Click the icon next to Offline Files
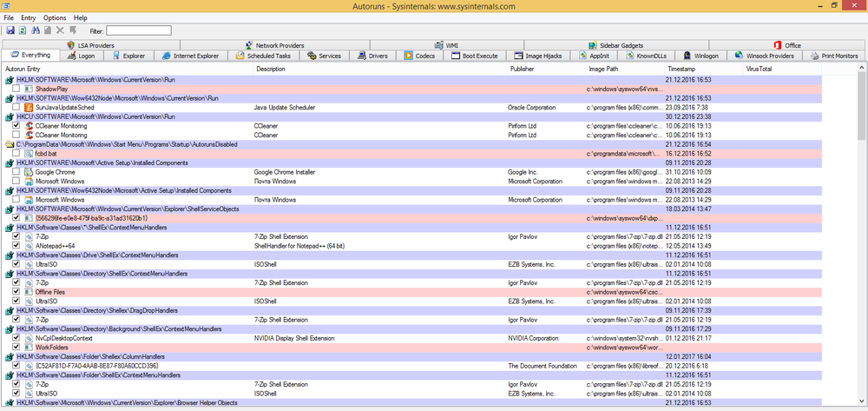Viewport: 868px width, 411px height. pos(30,292)
